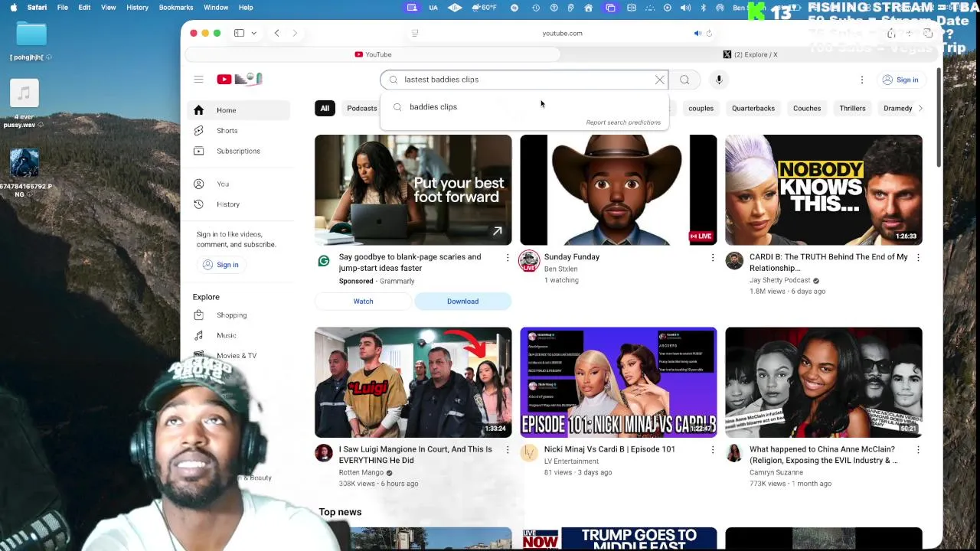Select the All filter chip
Viewport: 980px width, 551px height.
[325, 108]
